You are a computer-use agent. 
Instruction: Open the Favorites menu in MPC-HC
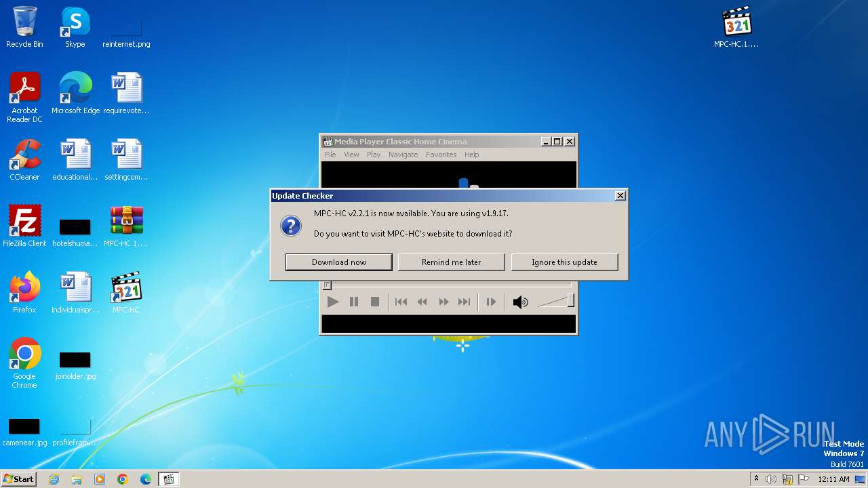pyautogui.click(x=441, y=155)
